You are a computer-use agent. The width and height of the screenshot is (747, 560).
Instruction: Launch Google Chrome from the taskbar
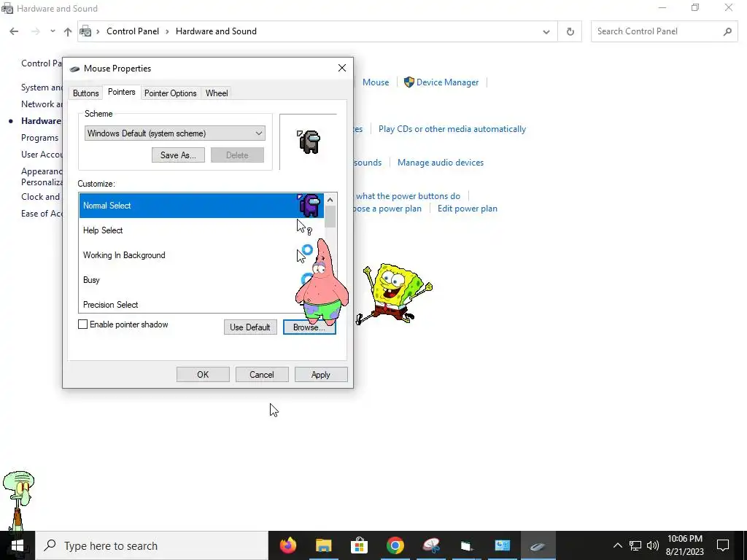click(x=395, y=545)
